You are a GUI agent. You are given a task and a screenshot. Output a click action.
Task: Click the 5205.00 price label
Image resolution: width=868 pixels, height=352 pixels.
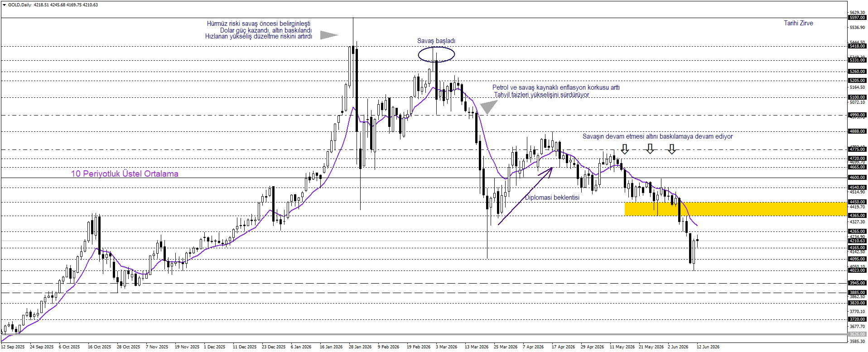click(x=857, y=81)
